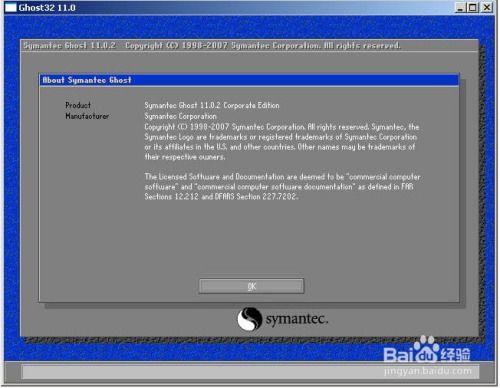This screenshot has width=500, height=388.
Task: Click the 经验 Chinese watermark text
Action: pyautogui.click(x=456, y=355)
